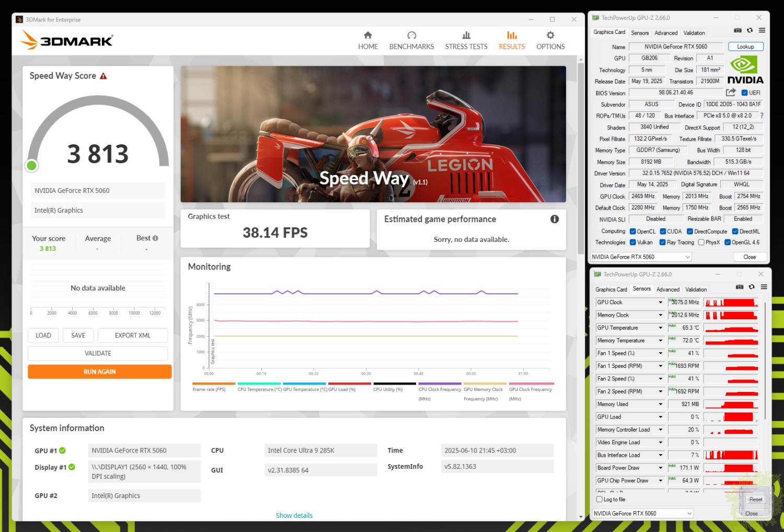
Task: Click the info icon for Estimated game performance
Action: pyautogui.click(x=555, y=219)
